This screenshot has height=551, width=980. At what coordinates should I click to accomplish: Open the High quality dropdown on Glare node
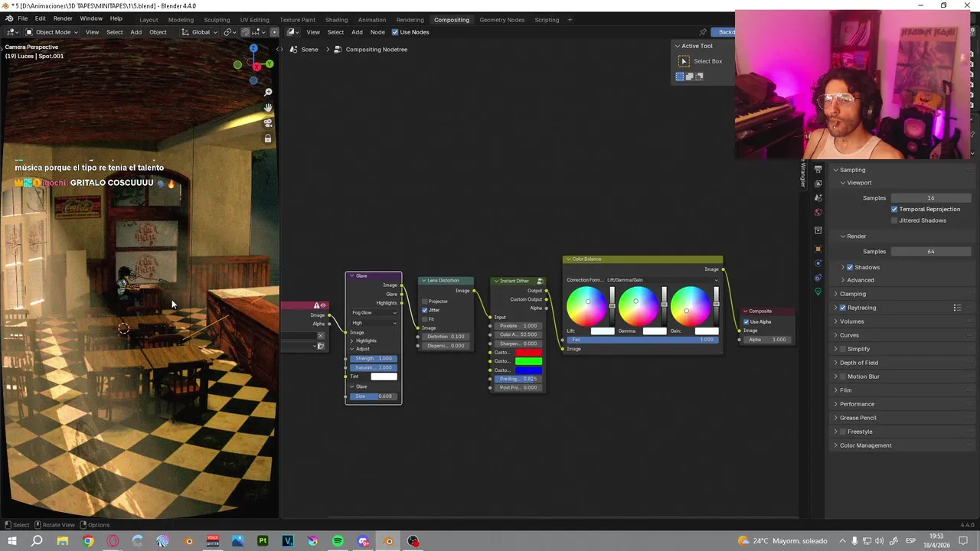click(374, 323)
